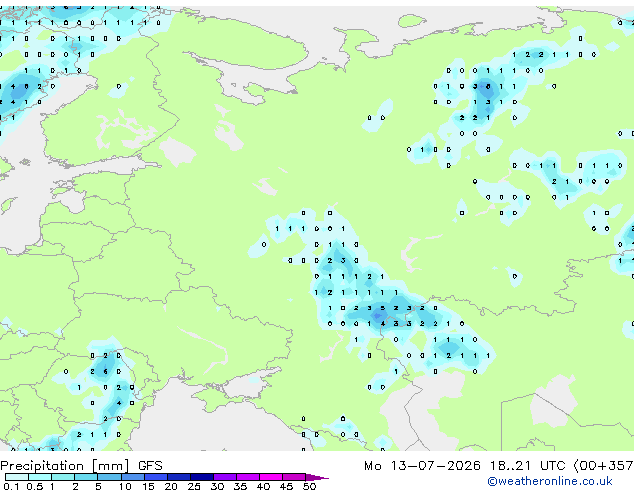This screenshot has height=490, width=634.
Task: Click the '0.5' legend scale label
Action: [x=34, y=486]
